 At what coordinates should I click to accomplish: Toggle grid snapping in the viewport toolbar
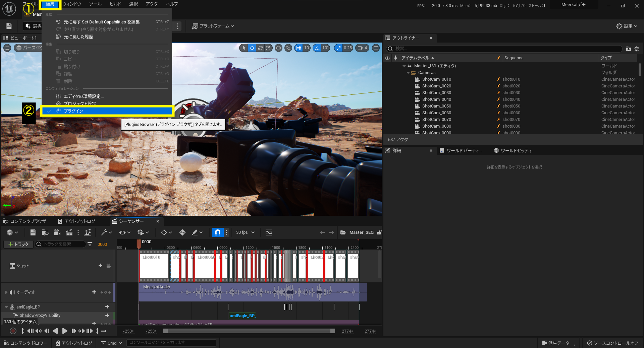coord(300,48)
